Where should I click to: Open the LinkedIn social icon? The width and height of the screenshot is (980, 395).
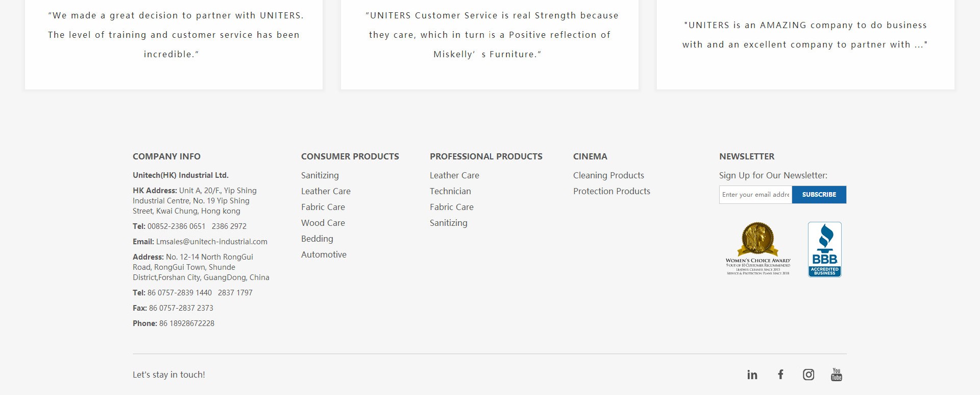[752, 375]
